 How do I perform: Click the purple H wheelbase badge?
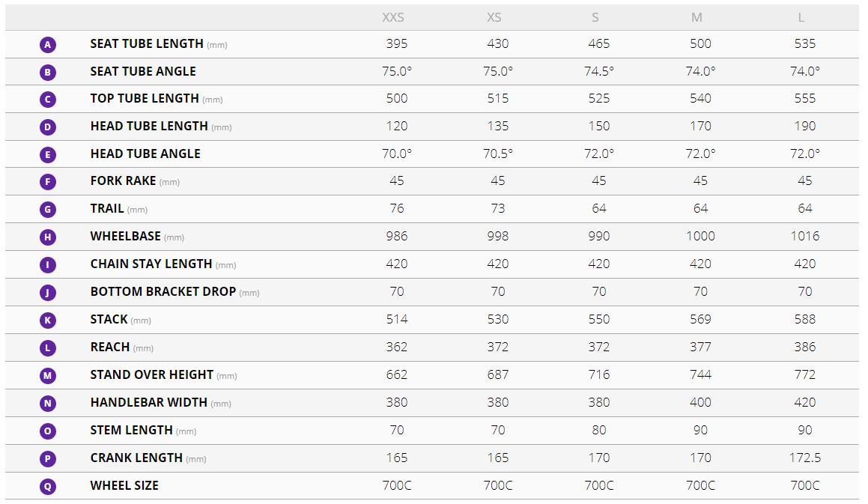(48, 237)
